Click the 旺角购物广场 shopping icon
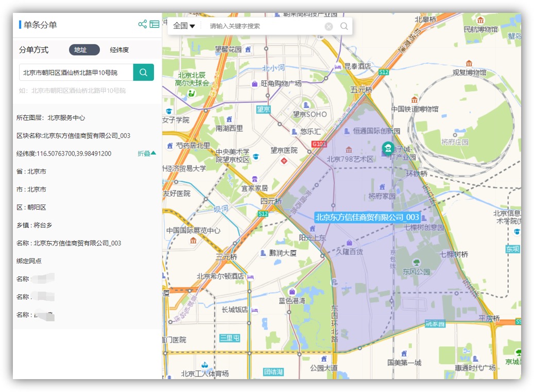The width and height of the screenshot is (534, 392). click(254, 84)
